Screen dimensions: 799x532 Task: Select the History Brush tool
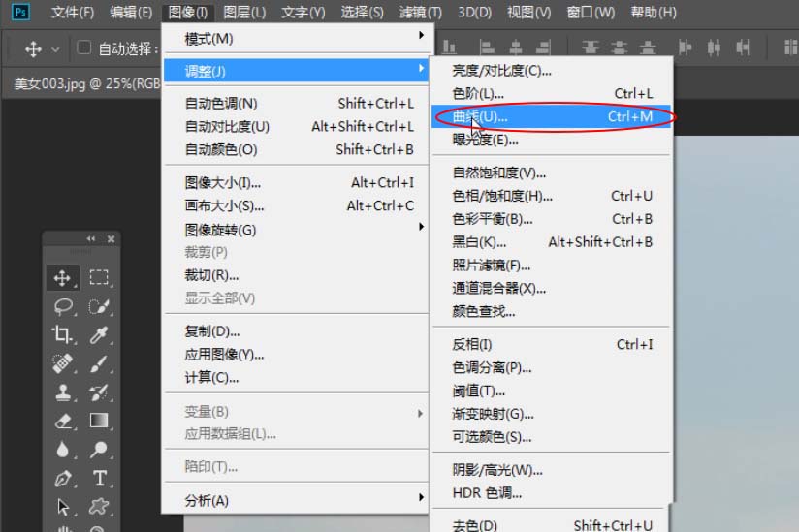(x=99, y=392)
